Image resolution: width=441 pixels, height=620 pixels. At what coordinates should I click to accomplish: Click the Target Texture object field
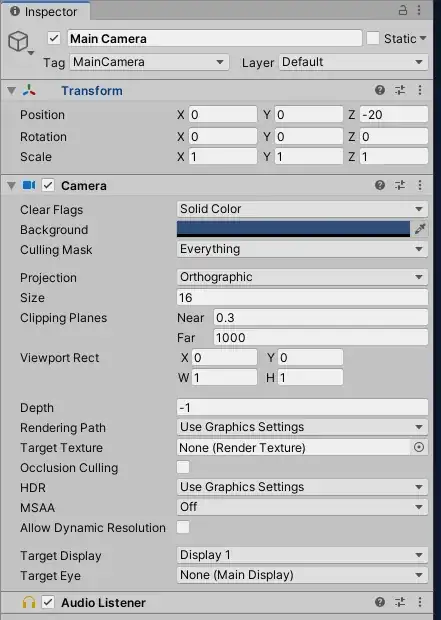coord(294,447)
